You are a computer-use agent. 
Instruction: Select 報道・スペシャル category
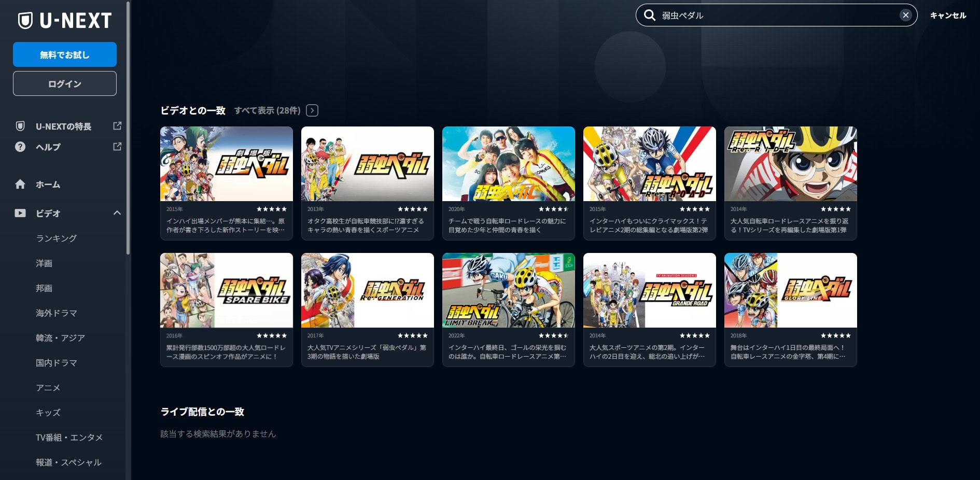(68, 462)
